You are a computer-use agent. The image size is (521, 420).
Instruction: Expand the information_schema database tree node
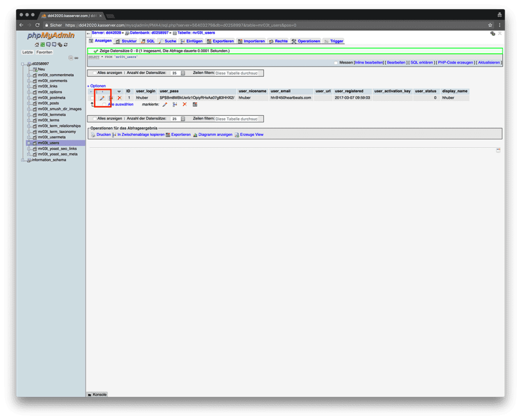pos(23,160)
